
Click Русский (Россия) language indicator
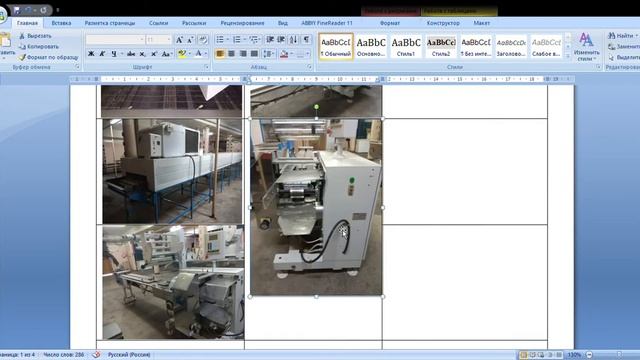[x=129, y=355]
